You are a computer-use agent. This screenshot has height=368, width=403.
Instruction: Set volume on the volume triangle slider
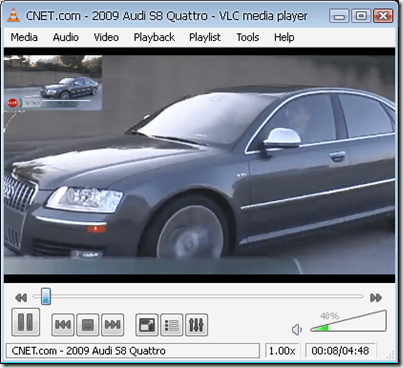(x=348, y=321)
